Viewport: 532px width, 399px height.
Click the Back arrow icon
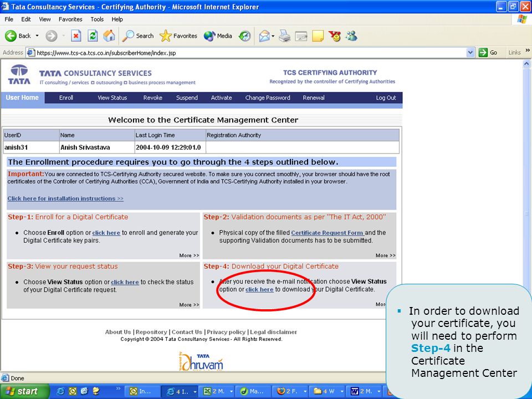pyautogui.click(x=11, y=35)
